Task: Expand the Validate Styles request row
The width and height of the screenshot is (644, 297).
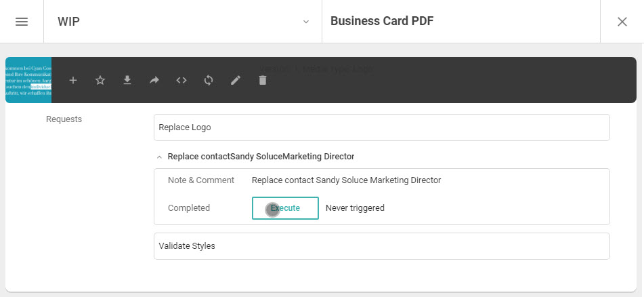Action: coord(381,246)
